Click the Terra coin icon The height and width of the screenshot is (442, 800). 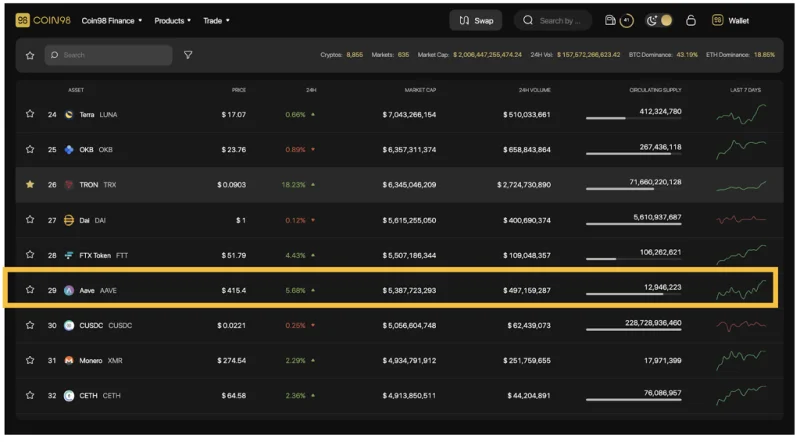69,115
